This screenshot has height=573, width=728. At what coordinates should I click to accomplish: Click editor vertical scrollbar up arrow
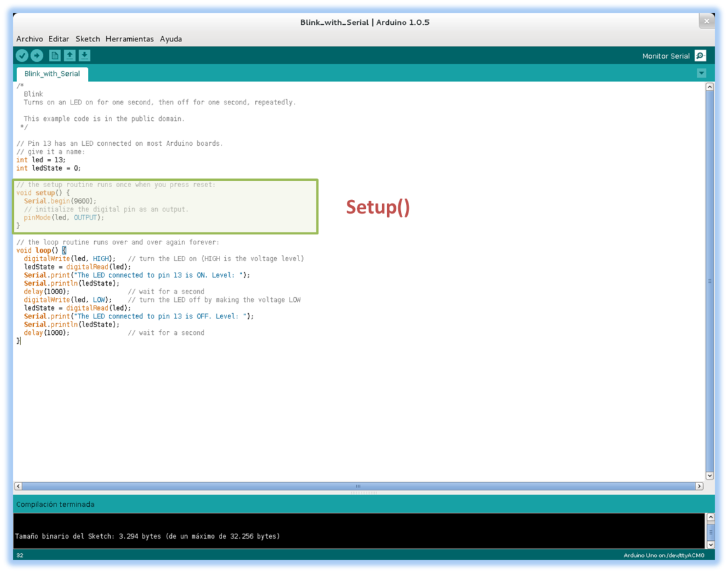click(710, 87)
